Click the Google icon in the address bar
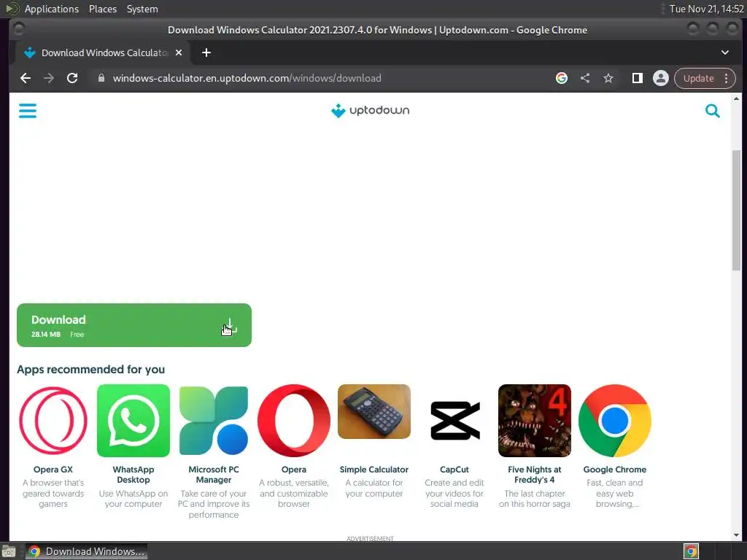Screen dimensions: 747x560 [x=562, y=78]
